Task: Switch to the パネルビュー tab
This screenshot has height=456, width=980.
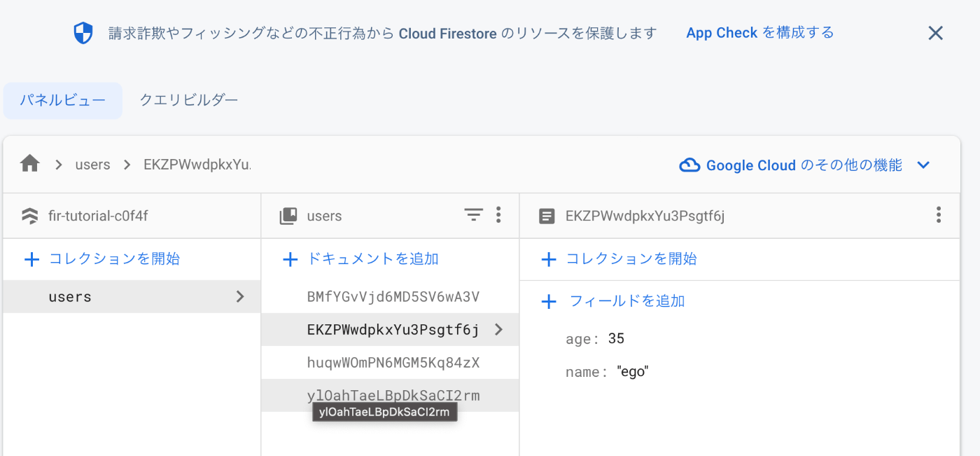Action: 63,100
